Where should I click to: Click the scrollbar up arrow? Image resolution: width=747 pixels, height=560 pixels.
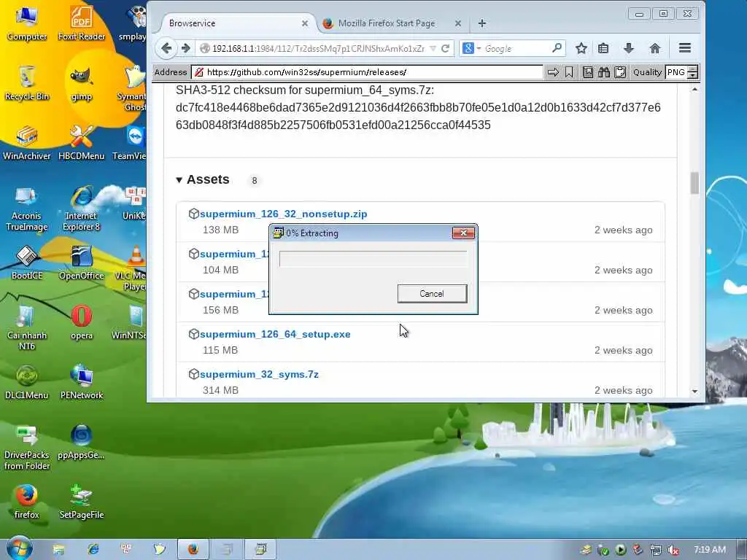[x=694, y=90]
